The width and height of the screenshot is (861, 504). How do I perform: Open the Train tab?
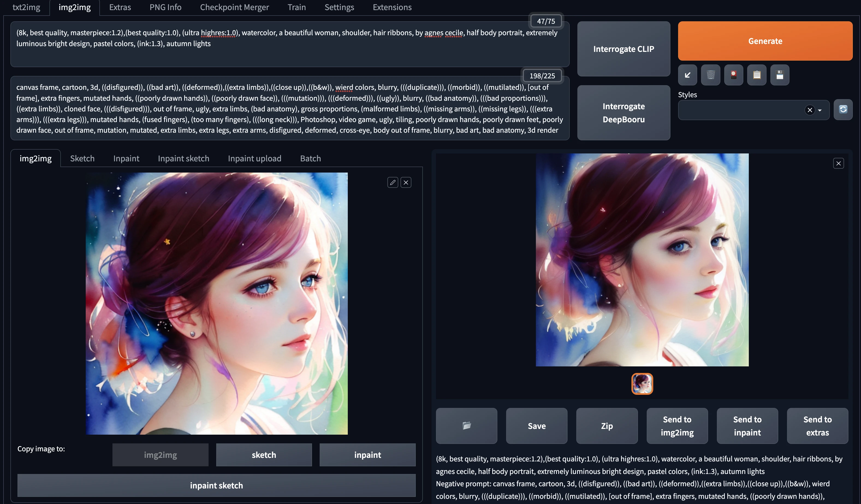[x=296, y=7]
